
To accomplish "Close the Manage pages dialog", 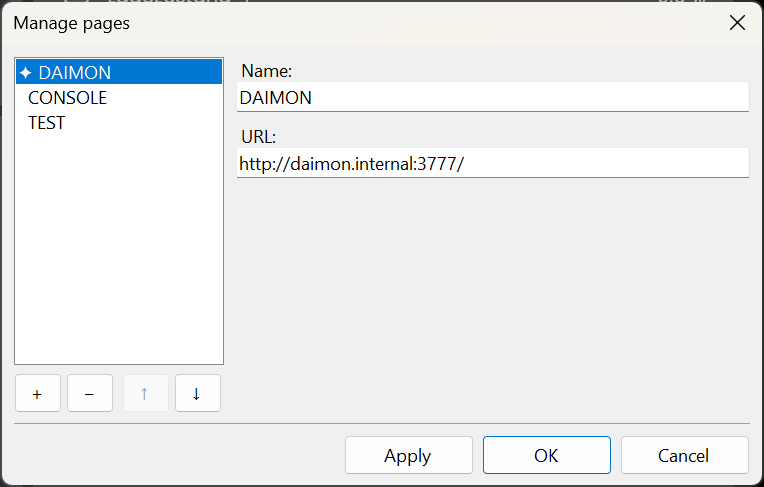I will pyautogui.click(x=737, y=22).
